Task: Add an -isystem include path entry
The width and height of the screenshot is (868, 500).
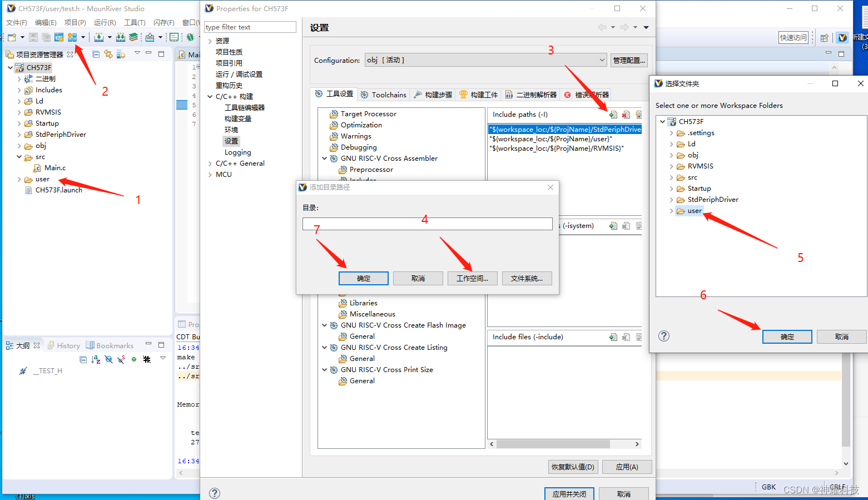Action: 613,226
